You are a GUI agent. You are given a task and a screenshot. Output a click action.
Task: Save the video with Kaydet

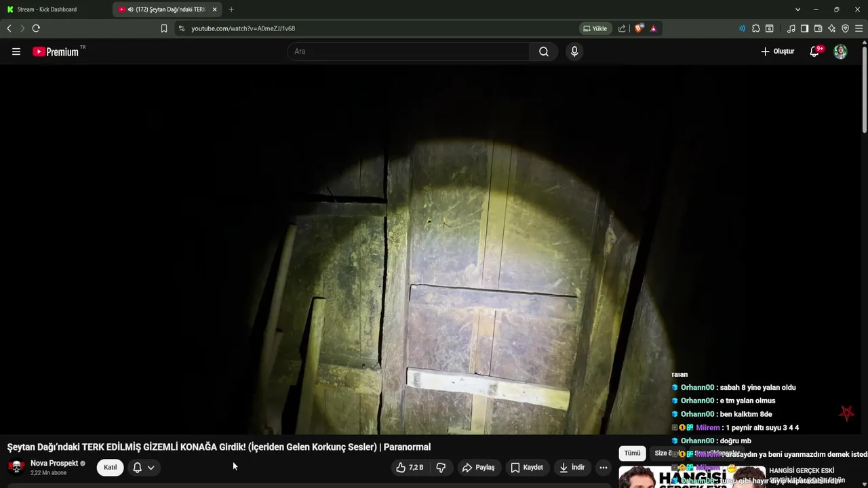click(527, 467)
